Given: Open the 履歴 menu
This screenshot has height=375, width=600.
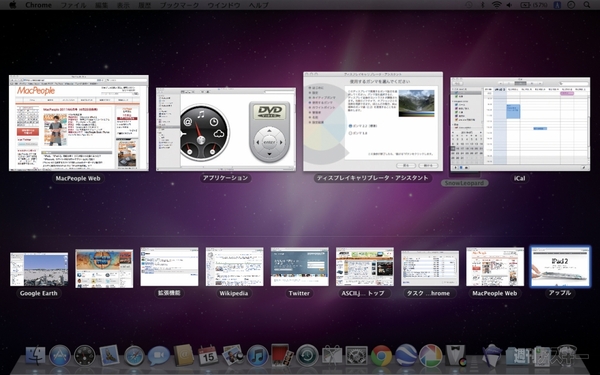Looking at the screenshot, I should click(144, 5).
